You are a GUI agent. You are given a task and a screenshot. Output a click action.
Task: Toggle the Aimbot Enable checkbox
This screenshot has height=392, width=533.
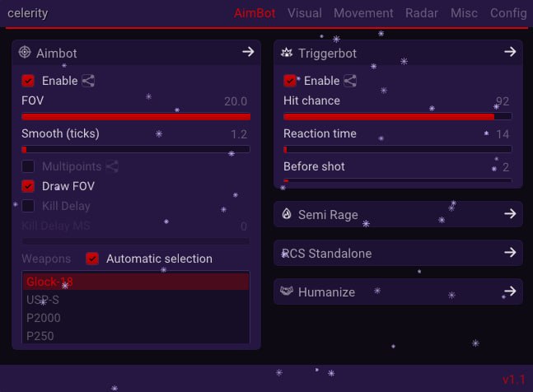coord(28,81)
